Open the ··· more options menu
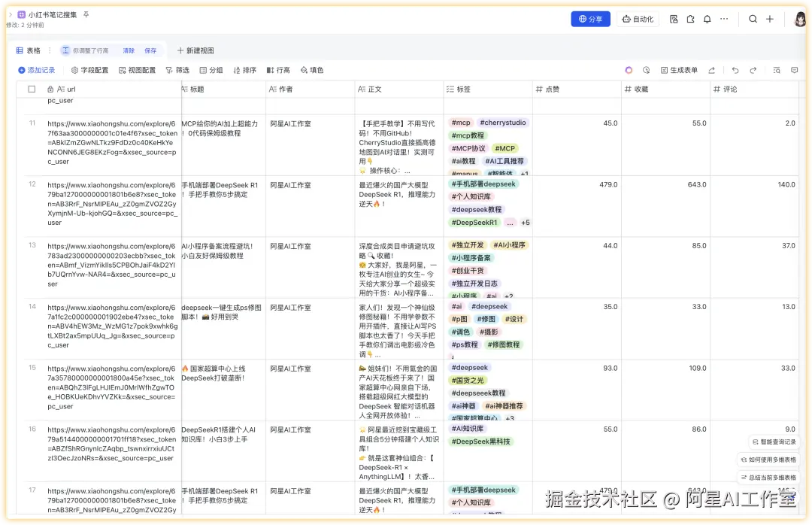The height and width of the screenshot is (525, 812). pyautogui.click(x=724, y=19)
